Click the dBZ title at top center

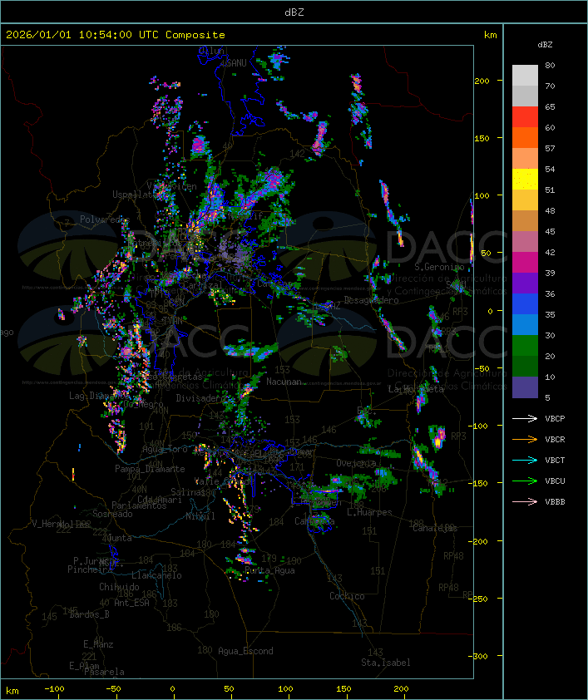[x=294, y=12]
